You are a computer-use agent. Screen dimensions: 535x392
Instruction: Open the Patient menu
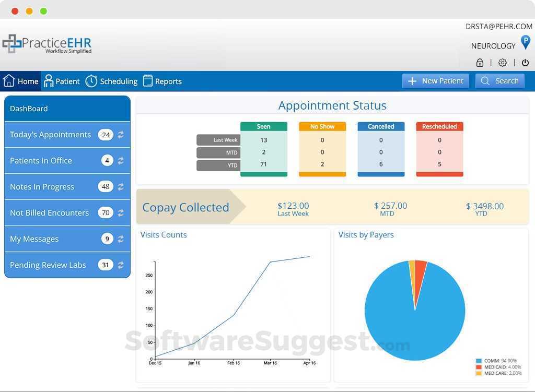[62, 81]
